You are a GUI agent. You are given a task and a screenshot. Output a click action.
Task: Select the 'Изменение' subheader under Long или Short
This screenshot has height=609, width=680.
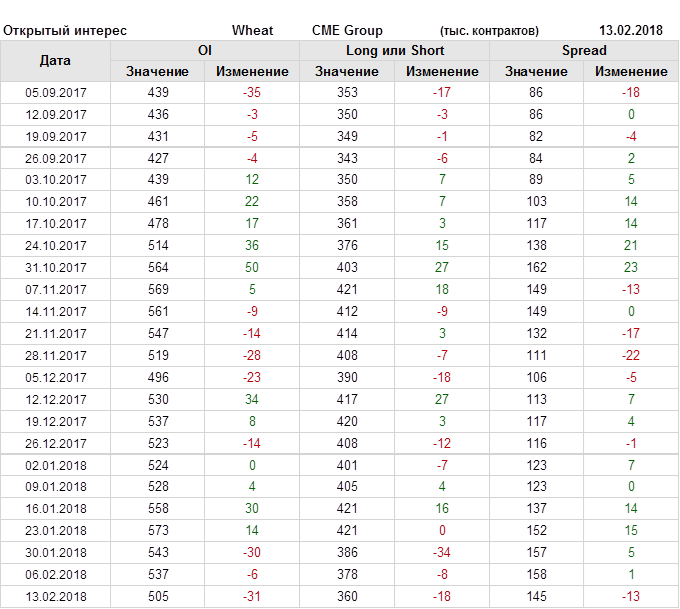[x=442, y=71]
